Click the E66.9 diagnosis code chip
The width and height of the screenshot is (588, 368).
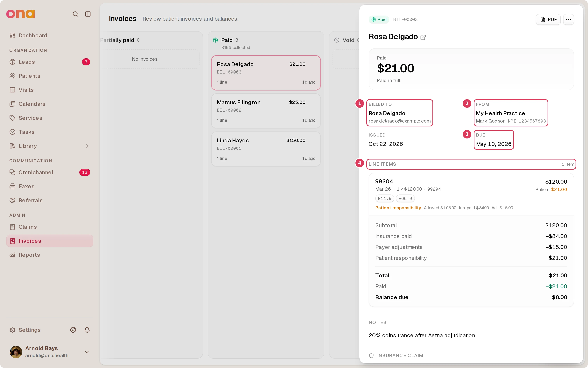405,198
